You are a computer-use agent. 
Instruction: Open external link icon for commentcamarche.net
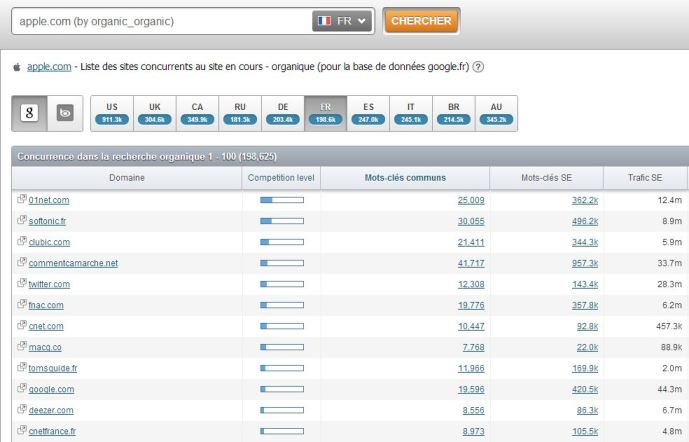point(22,262)
